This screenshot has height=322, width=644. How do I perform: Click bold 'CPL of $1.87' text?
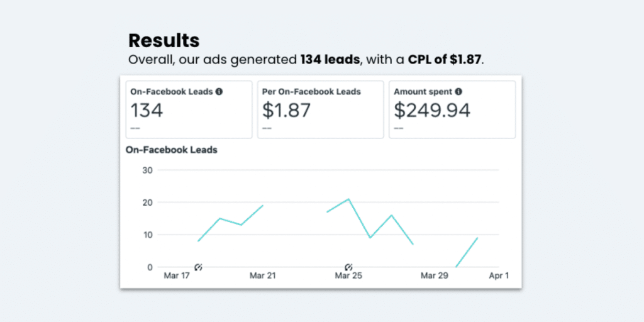tap(444, 60)
